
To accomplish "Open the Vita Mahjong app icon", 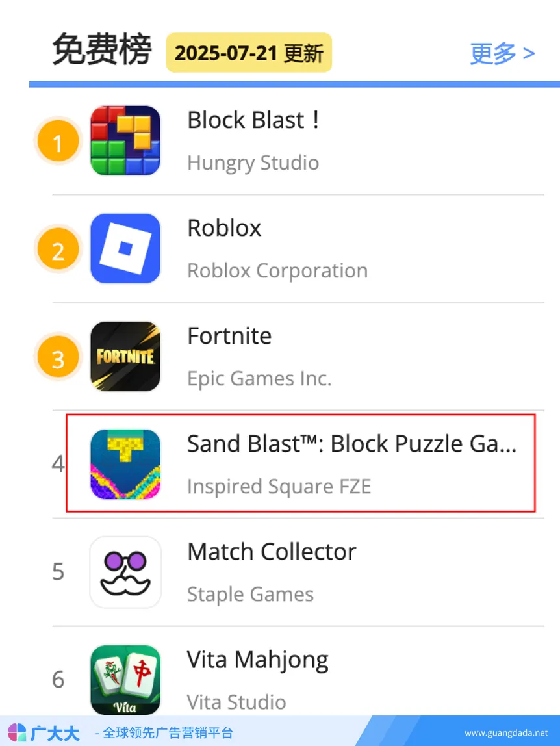I will tap(125, 680).
